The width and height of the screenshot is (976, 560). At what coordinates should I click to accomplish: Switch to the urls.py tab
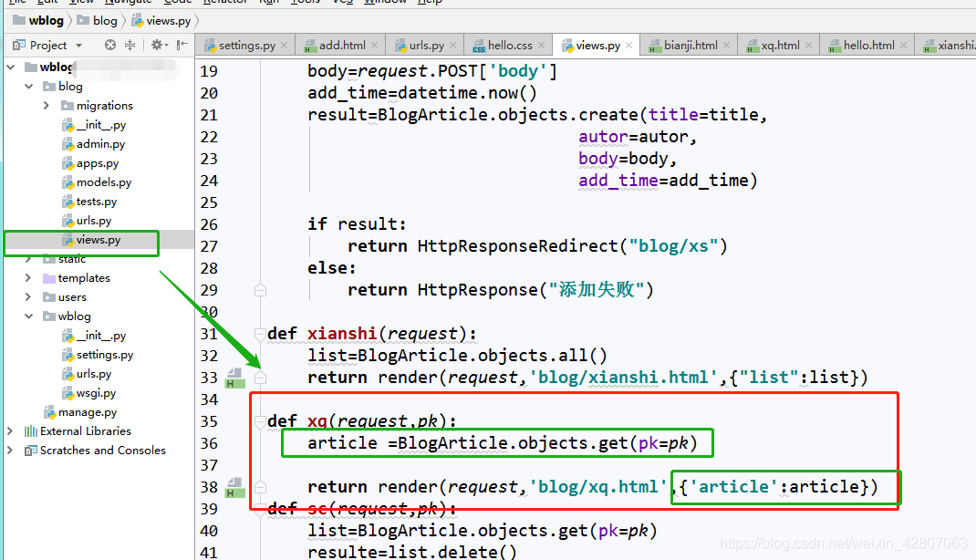pos(426,46)
